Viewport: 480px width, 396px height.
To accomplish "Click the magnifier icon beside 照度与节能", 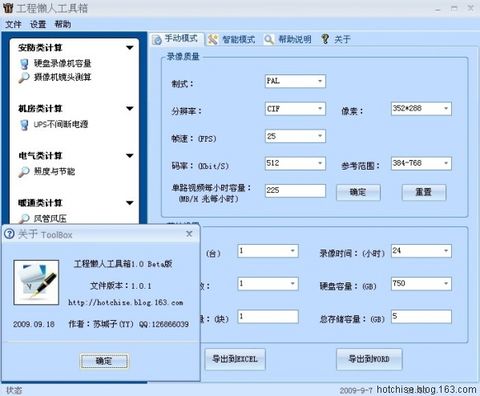I will click(x=24, y=172).
